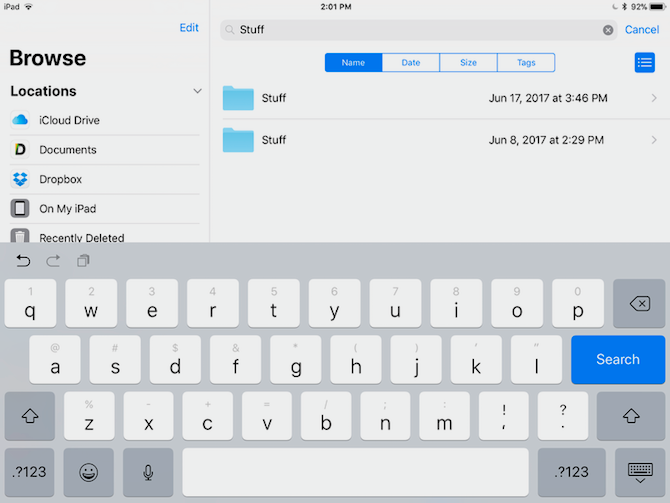Tap the dictation microphone key
Viewport: 670px width, 503px height.
coord(148,472)
